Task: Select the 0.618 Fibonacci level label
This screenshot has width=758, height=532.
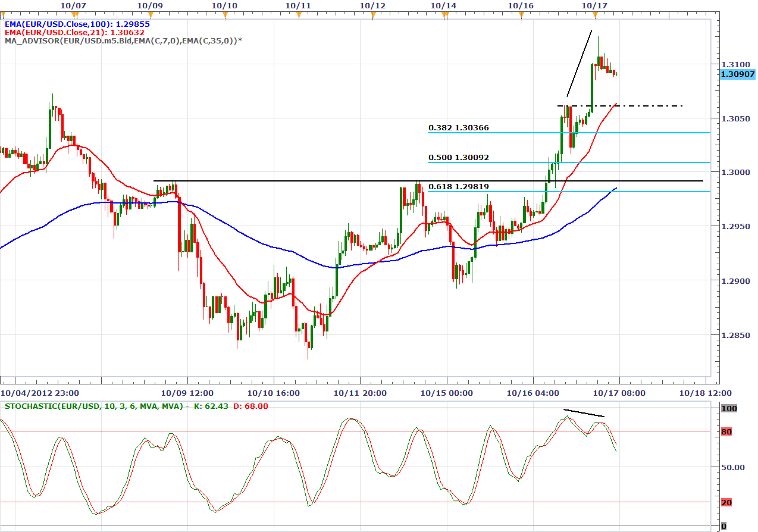Action: 459,187
